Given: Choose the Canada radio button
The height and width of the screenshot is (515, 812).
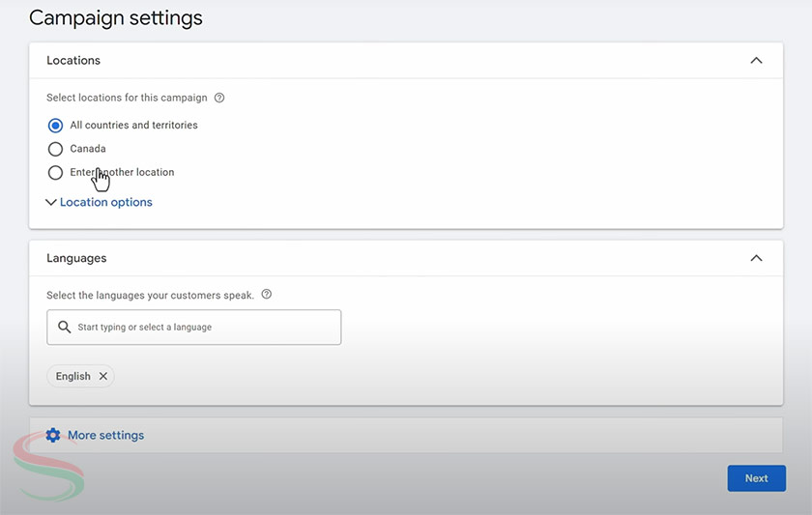Looking at the screenshot, I should pyautogui.click(x=55, y=149).
